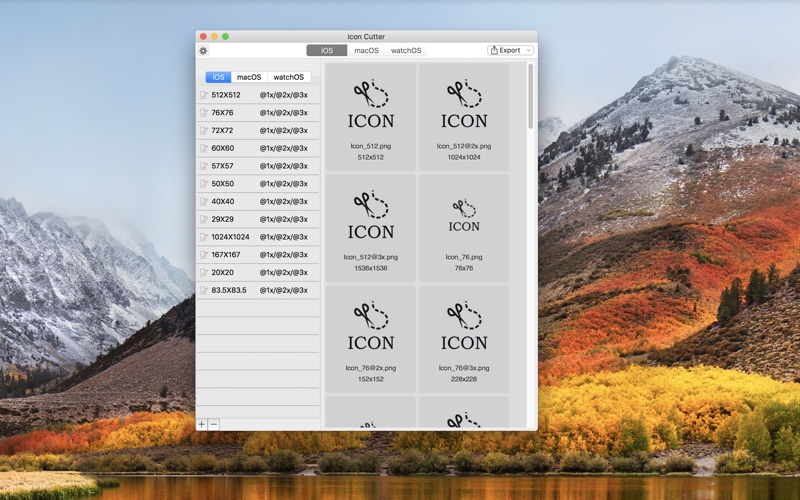Select the Icon_76@3x.png preview thumbnail
Image resolution: width=800 pixels, height=500 pixels.
coord(464,339)
